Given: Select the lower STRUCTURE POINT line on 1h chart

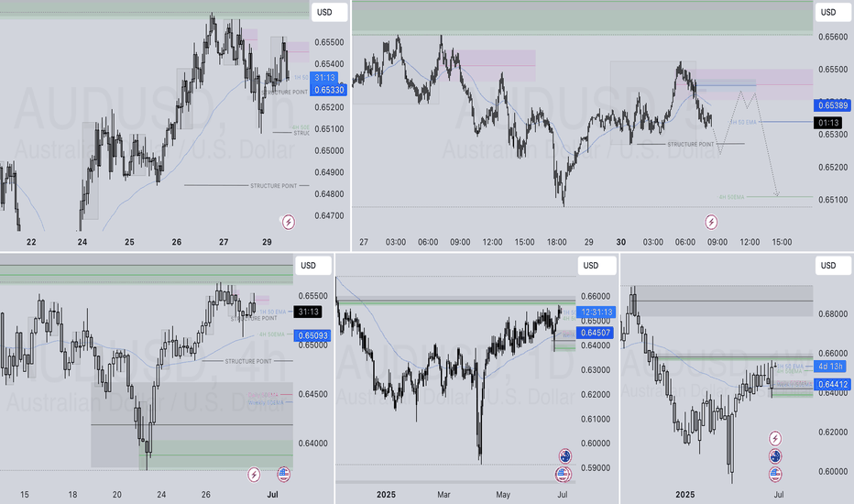Looking at the screenshot, I should pos(246,186).
